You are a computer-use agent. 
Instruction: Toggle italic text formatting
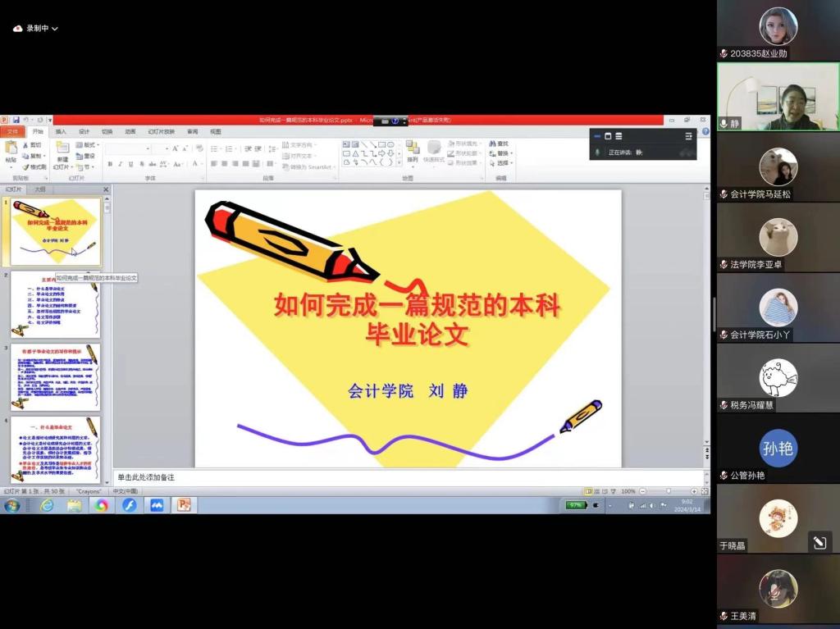[x=121, y=164]
